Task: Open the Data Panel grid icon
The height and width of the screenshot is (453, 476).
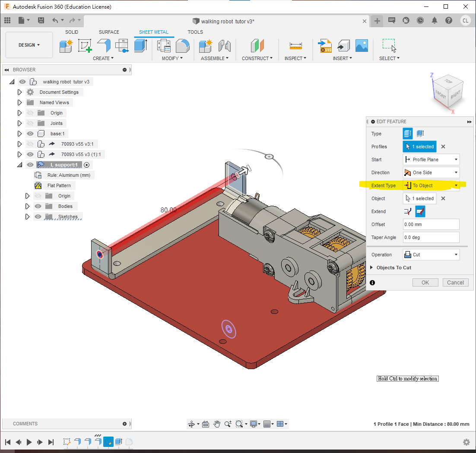Action: tap(7, 20)
